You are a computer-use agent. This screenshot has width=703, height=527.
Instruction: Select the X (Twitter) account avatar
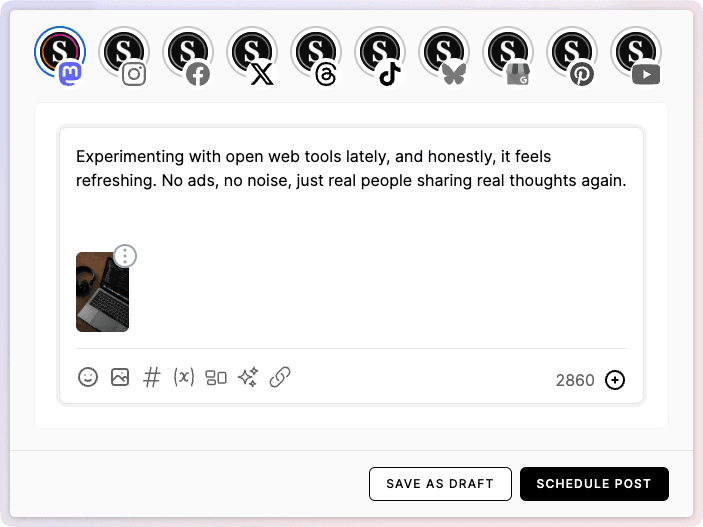click(x=252, y=52)
